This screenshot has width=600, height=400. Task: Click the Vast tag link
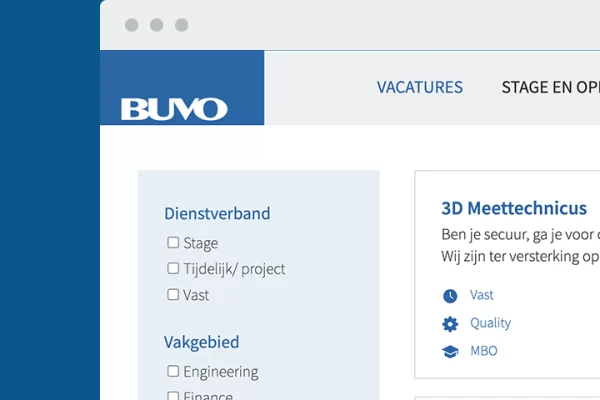pyautogui.click(x=482, y=295)
